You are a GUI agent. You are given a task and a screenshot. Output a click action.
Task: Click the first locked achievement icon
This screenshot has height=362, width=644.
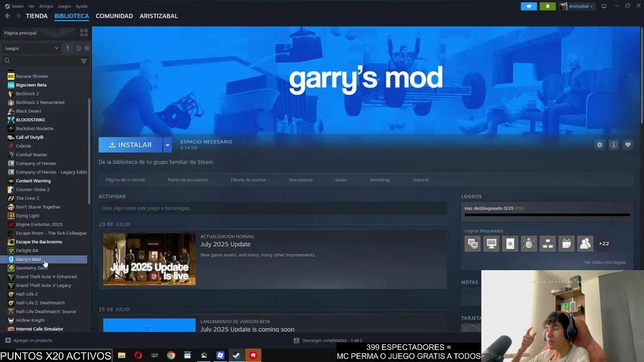point(472,244)
